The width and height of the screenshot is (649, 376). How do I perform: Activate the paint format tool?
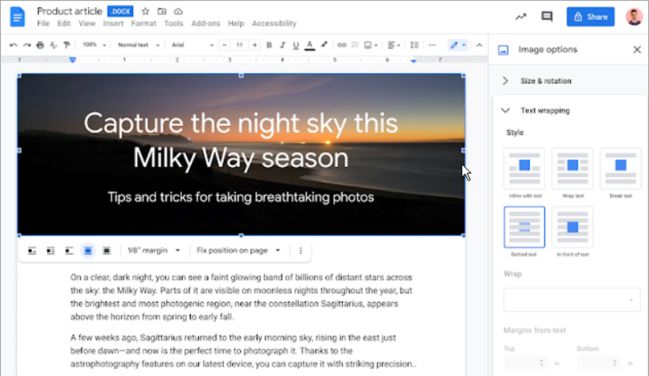click(x=66, y=45)
